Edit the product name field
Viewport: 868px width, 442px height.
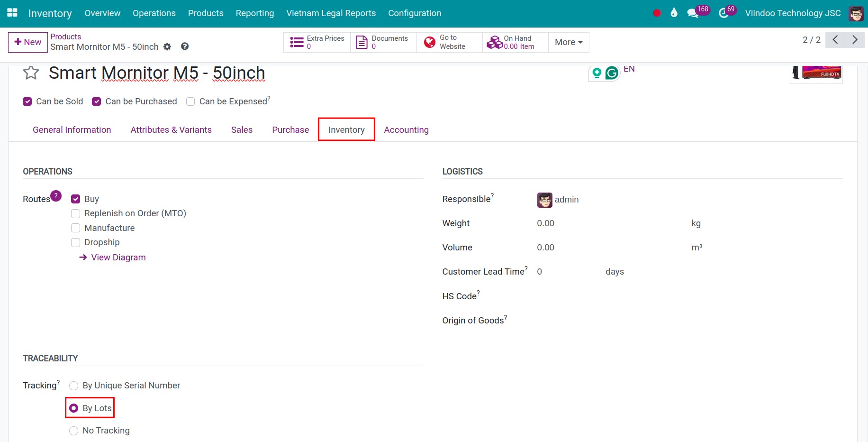(157, 73)
